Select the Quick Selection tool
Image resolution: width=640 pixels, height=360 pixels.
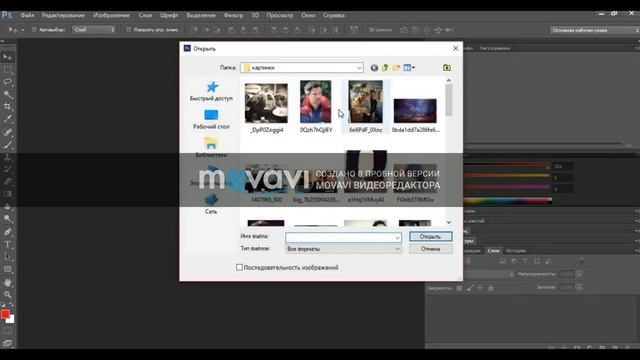click(8, 94)
